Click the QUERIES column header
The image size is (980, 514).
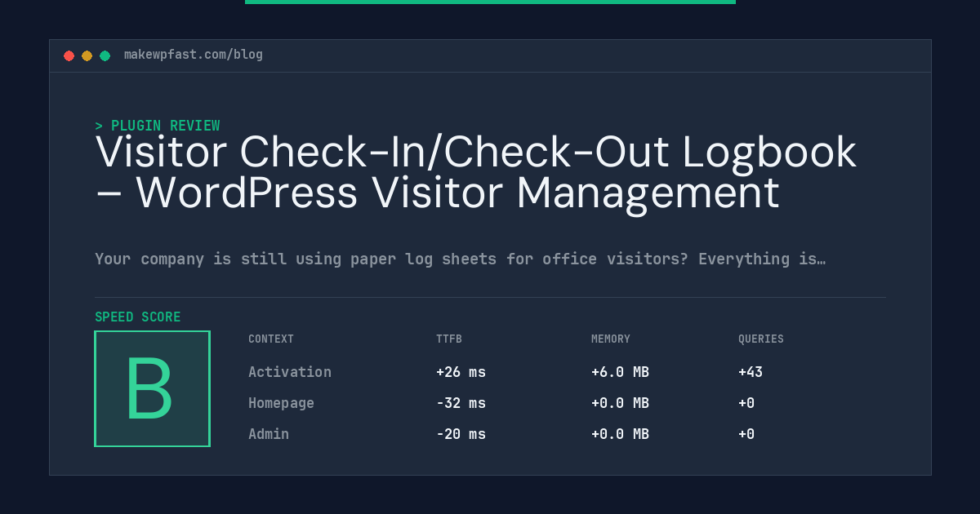click(761, 339)
